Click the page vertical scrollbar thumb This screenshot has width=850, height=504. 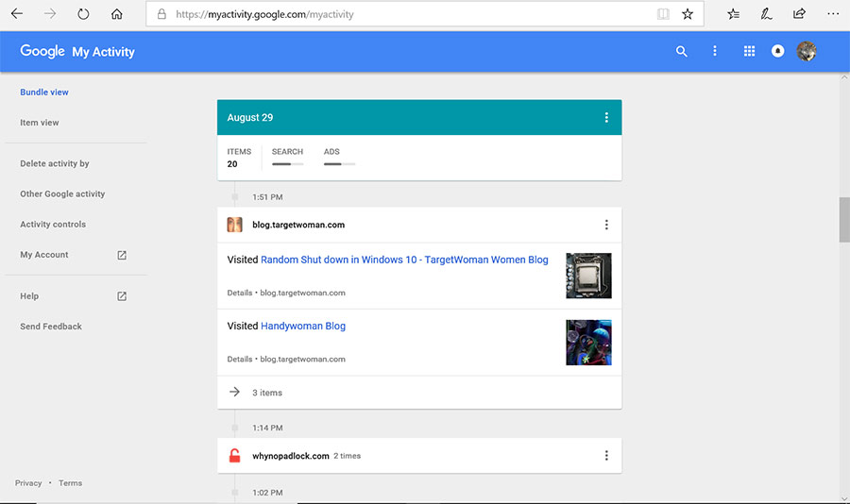pyautogui.click(x=844, y=220)
